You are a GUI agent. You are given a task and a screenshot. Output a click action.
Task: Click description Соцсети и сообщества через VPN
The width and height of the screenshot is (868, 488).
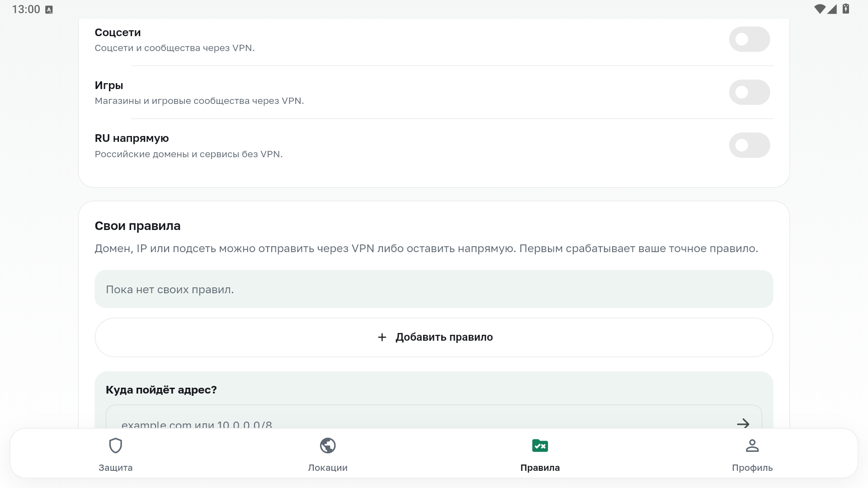[175, 48]
